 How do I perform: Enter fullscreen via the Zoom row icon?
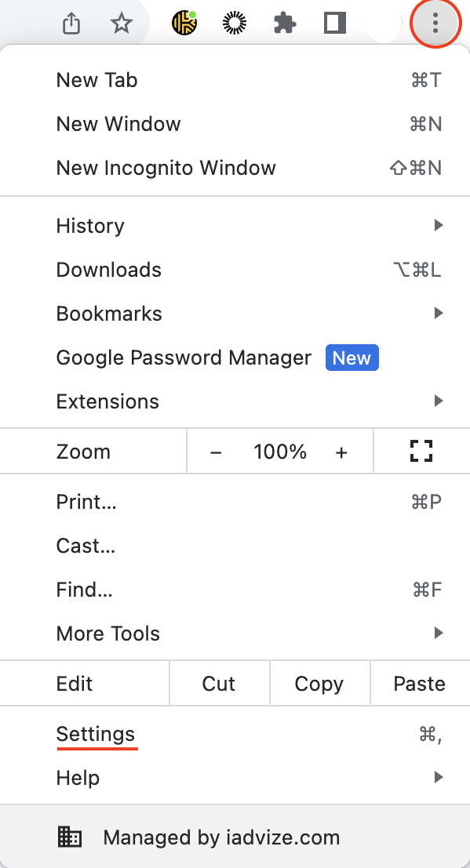tap(421, 451)
